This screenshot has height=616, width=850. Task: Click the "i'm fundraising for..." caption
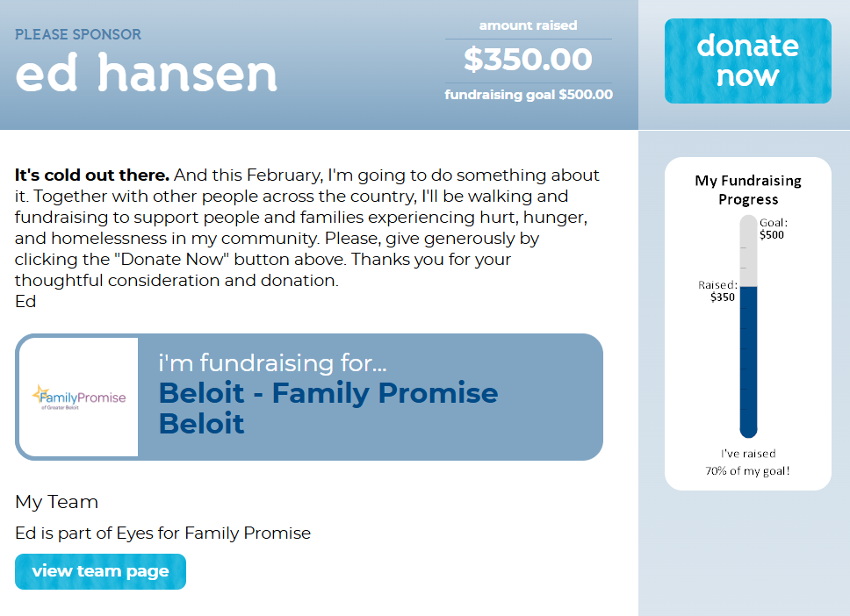[x=272, y=363]
